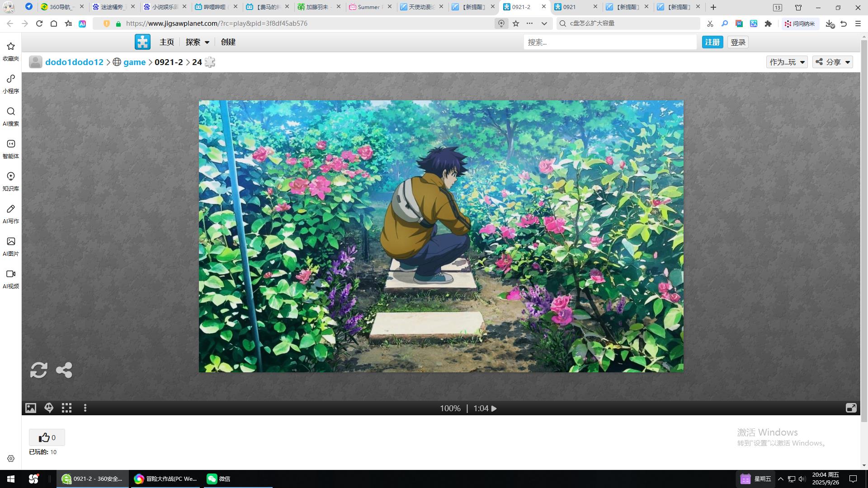
Task: Click the 搜索 search input field
Action: 610,42
